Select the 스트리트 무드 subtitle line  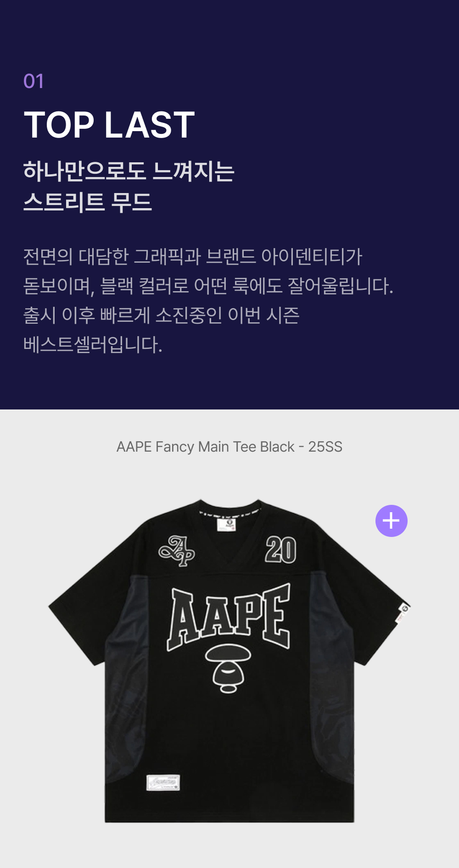(x=87, y=202)
